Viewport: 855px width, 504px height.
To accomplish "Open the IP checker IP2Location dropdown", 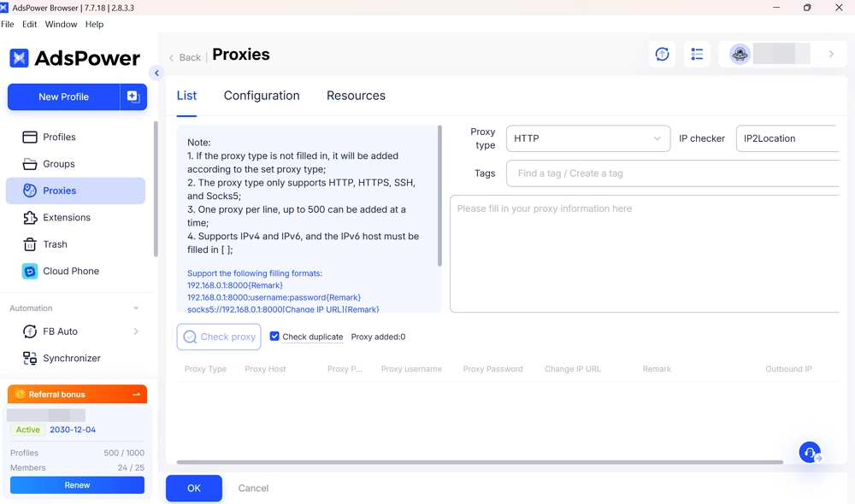I will 787,138.
